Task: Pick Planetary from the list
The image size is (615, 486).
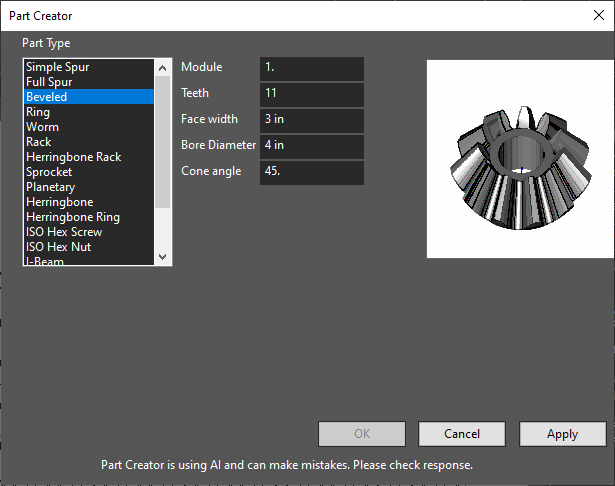Action: click(x=89, y=187)
